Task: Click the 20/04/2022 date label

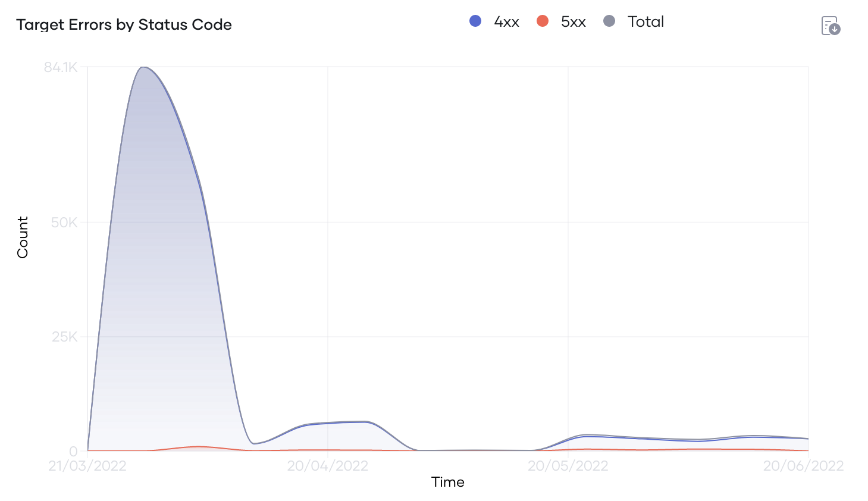Action: pos(328,466)
